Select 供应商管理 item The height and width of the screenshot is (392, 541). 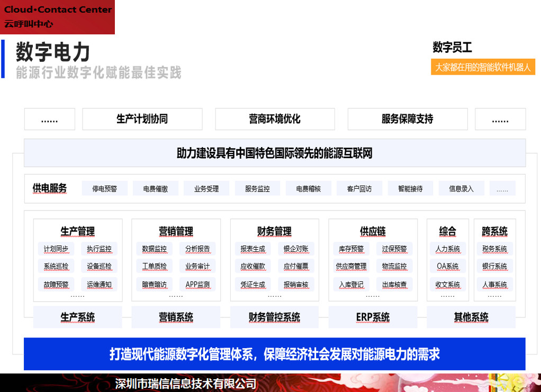tap(351, 266)
